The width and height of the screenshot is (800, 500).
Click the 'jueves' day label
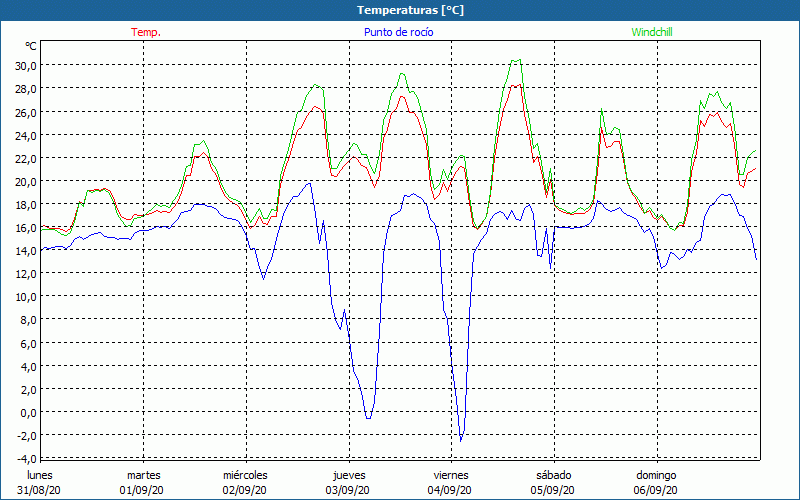(x=349, y=475)
